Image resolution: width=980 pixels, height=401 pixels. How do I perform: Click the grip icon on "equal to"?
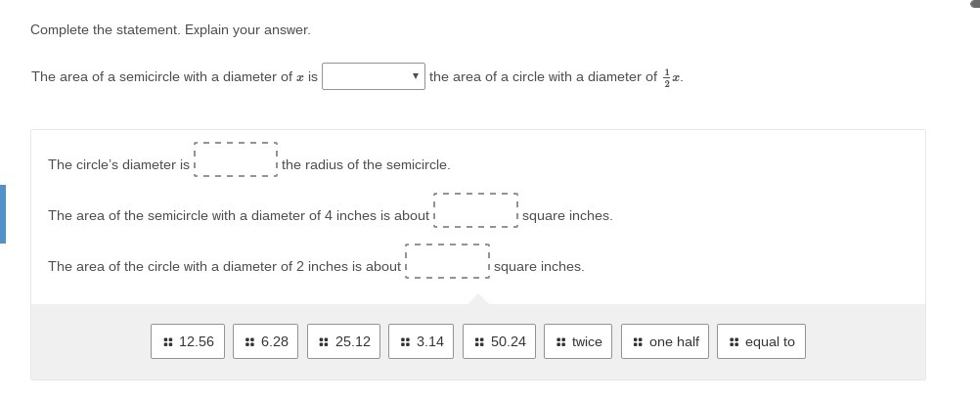[x=734, y=342]
